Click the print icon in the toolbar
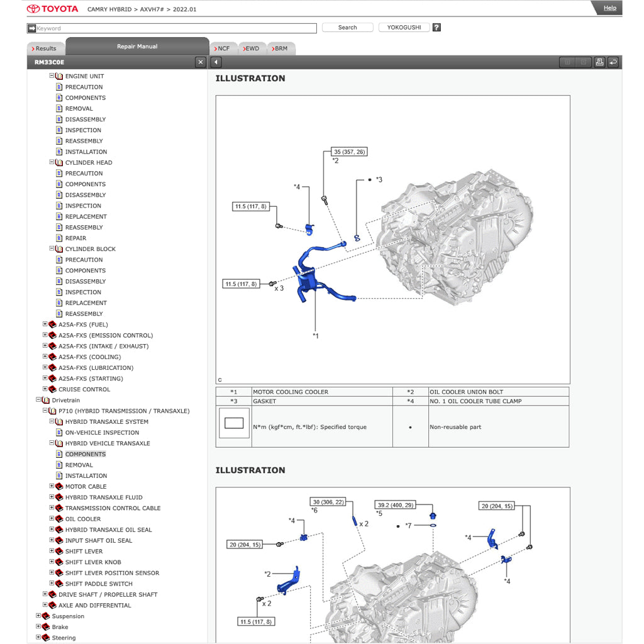 click(x=599, y=62)
